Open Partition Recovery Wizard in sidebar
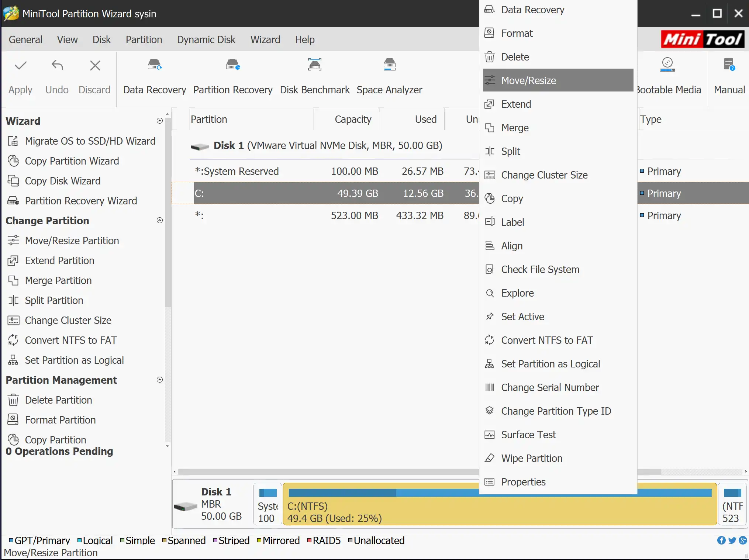The width and height of the screenshot is (749, 560). click(72, 201)
